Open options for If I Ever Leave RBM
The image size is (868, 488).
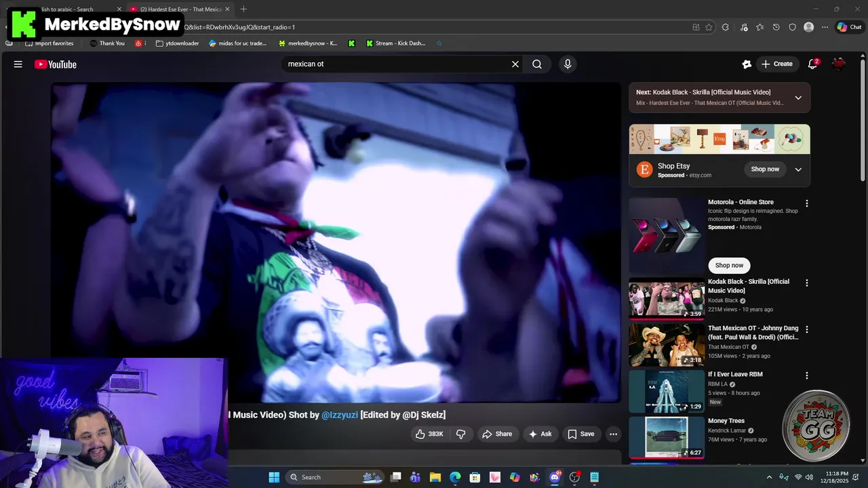(x=807, y=375)
